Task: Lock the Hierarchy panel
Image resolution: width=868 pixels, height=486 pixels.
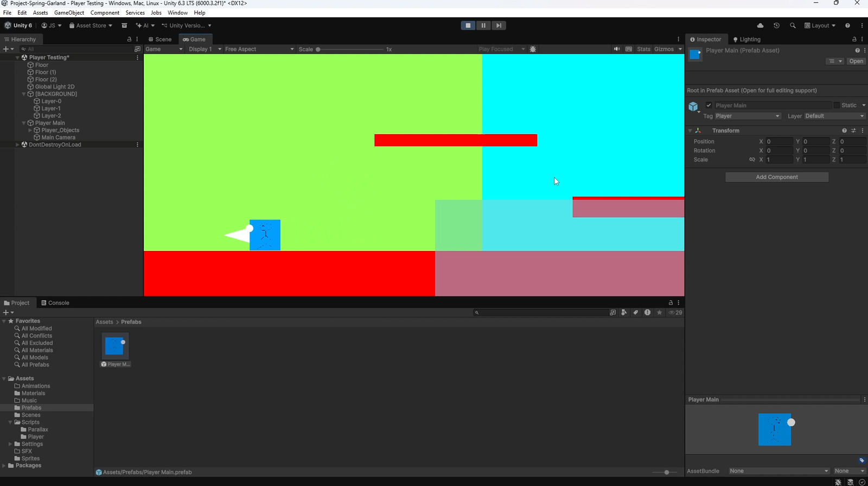Action: 129,39
